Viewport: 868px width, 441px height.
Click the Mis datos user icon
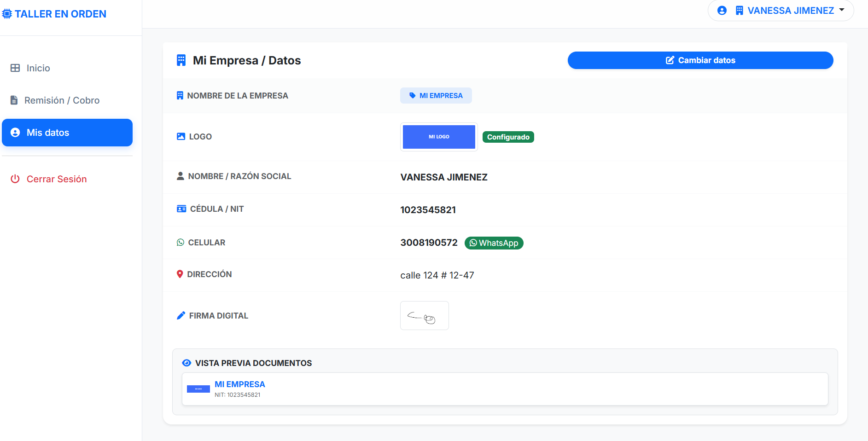tap(15, 133)
